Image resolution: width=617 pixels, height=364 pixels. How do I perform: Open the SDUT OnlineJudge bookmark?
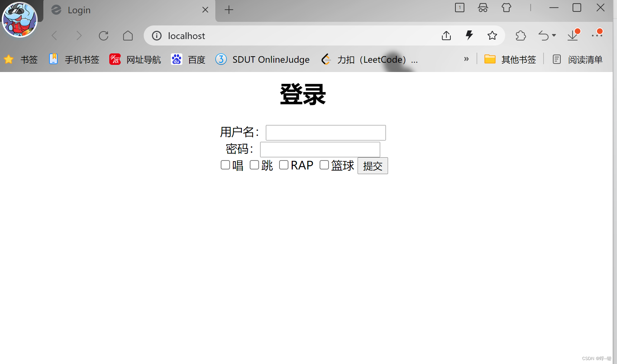pyautogui.click(x=263, y=59)
